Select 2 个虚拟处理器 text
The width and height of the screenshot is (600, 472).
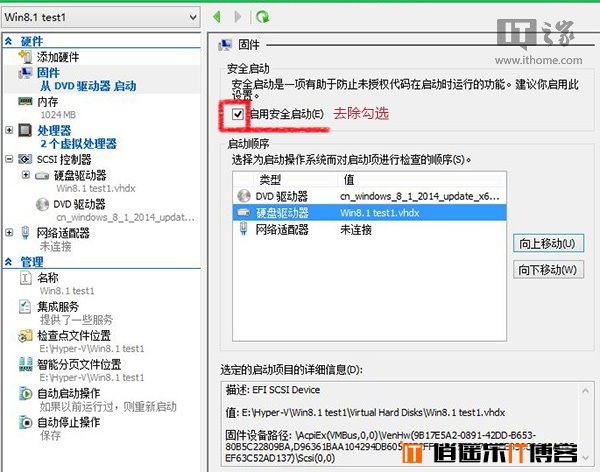78,144
